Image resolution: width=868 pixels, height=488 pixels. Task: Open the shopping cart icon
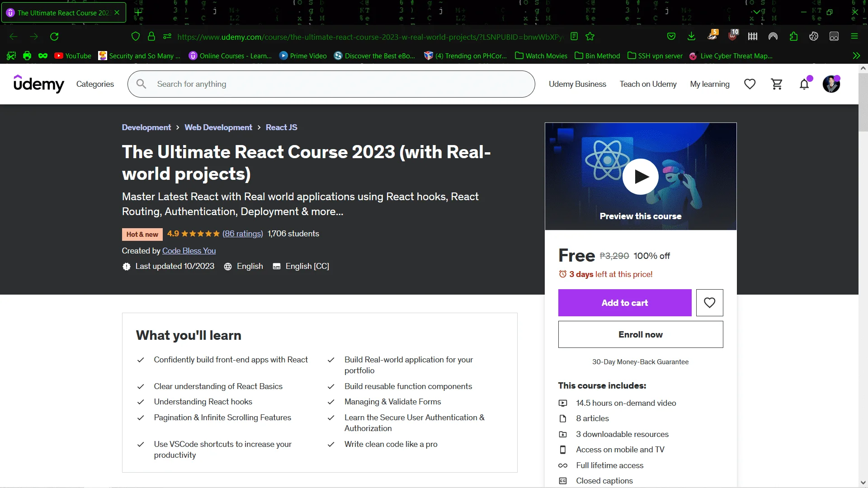click(x=777, y=84)
